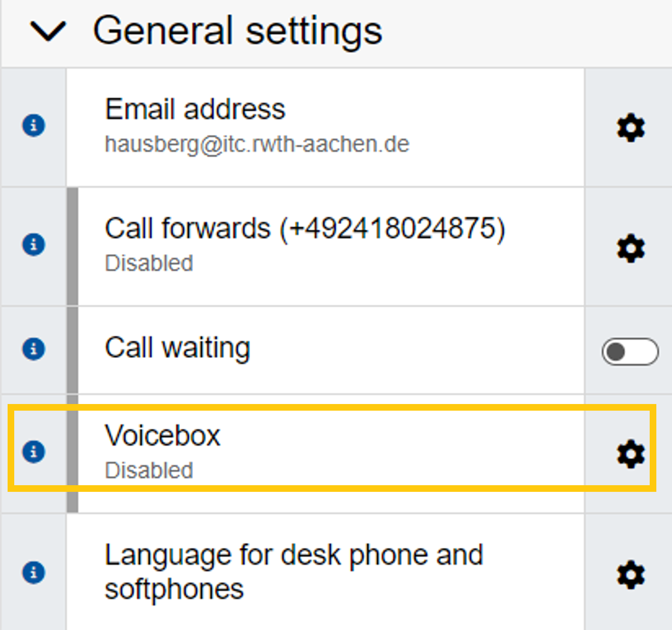Collapse the General settings section chevron
The width and height of the screenshot is (672, 630).
coord(47,31)
